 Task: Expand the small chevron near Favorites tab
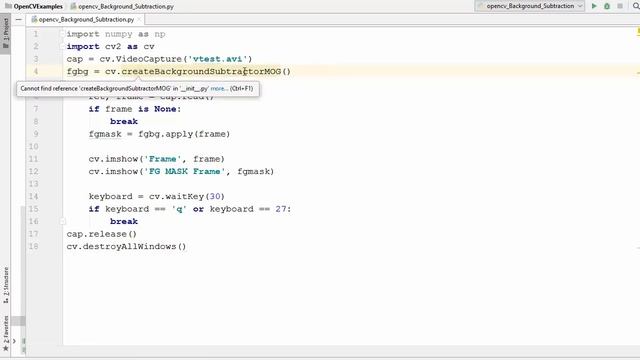pyautogui.click(x=14, y=341)
